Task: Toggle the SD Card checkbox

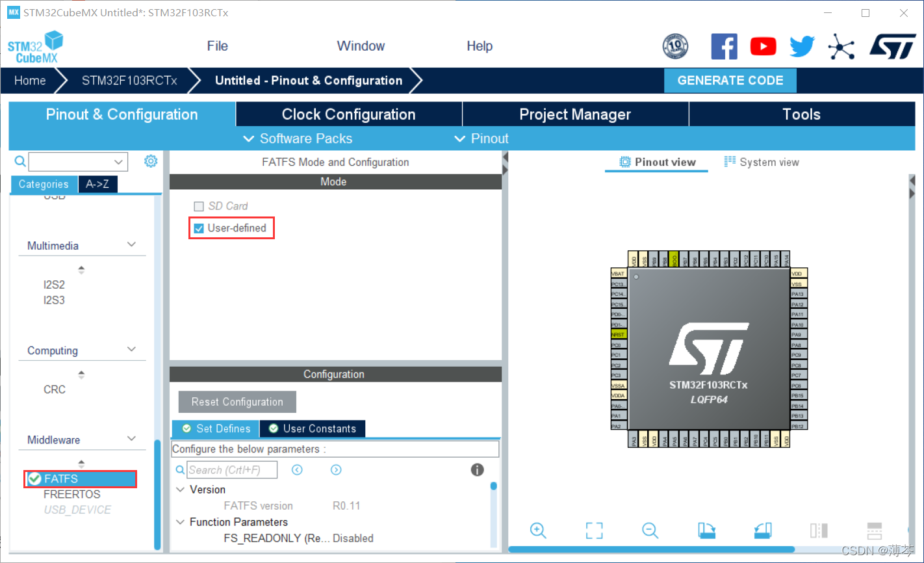Action: [x=199, y=206]
